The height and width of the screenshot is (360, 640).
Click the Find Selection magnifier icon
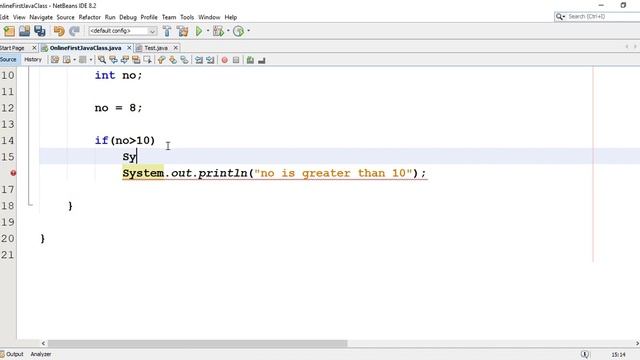coord(102,60)
